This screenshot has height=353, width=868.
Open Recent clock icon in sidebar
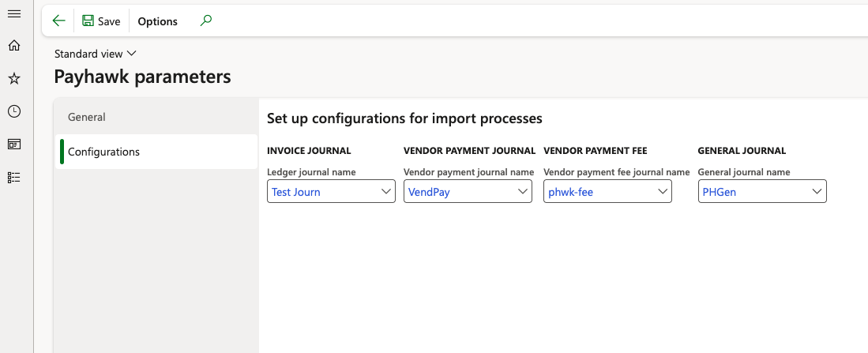[x=14, y=111]
